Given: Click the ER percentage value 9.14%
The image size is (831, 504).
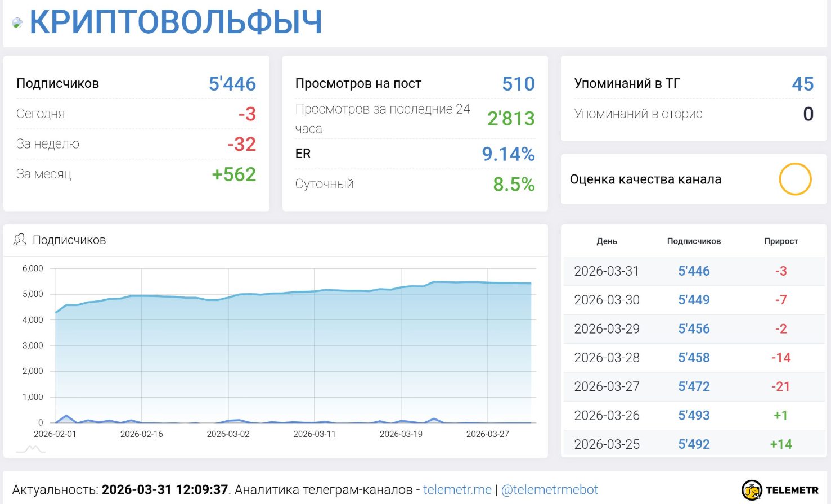Looking at the screenshot, I should [508, 154].
